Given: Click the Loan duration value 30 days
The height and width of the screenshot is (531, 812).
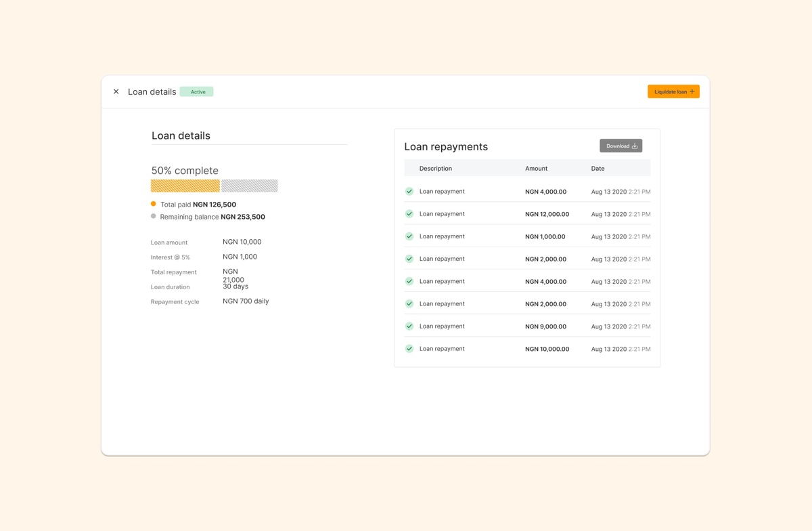Looking at the screenshot, I should [x=235, y=286].
